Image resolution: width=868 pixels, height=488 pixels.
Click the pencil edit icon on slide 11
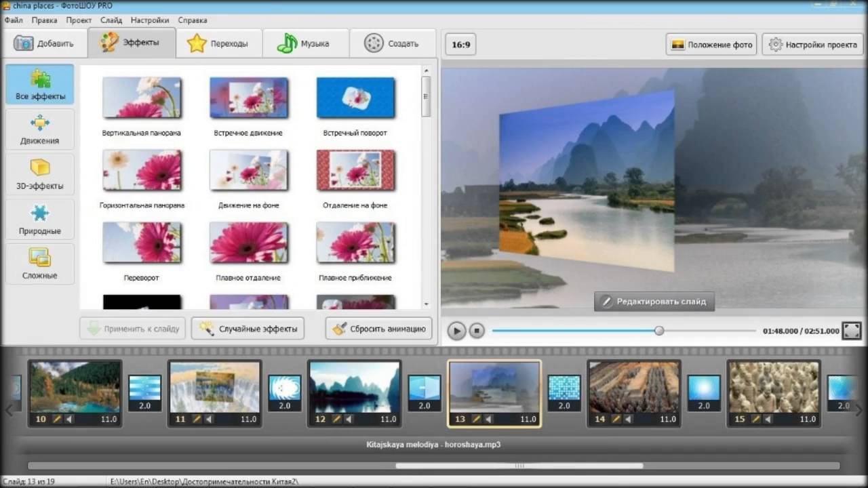[x=197, y=420]
